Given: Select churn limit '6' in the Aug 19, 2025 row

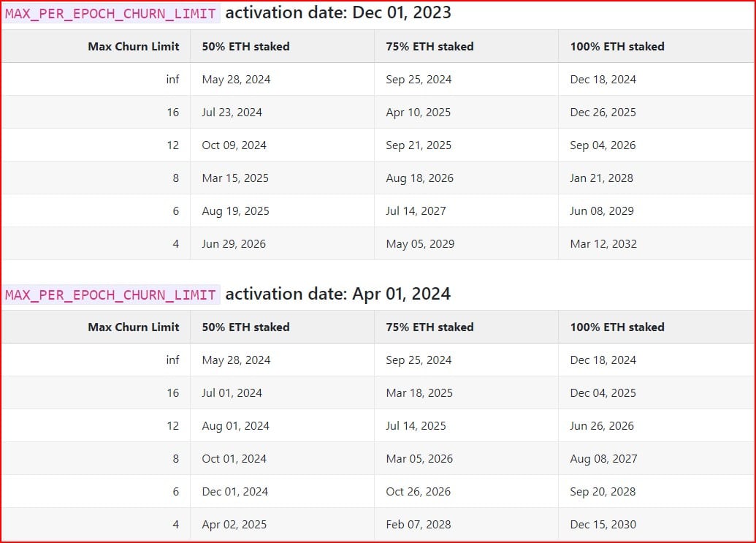Looking at the screenshot, I should click(176, 210).
